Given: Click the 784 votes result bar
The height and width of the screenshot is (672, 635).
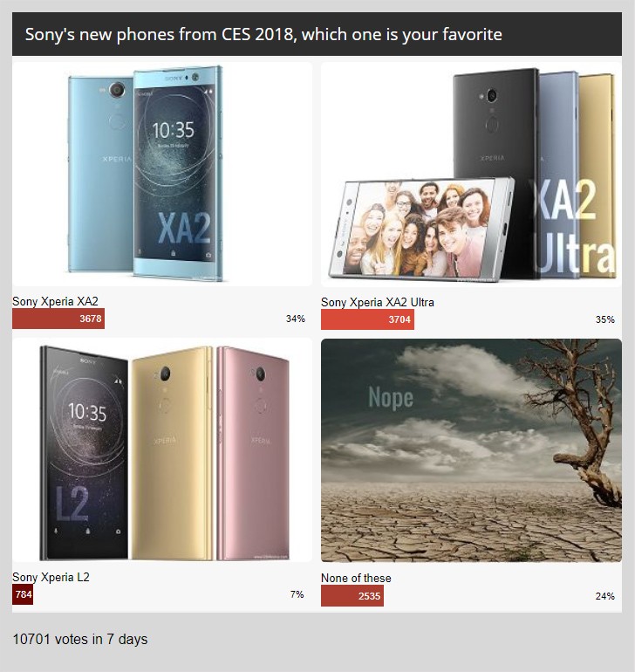Looking at the screenshot, I should [x=23, y=594].
